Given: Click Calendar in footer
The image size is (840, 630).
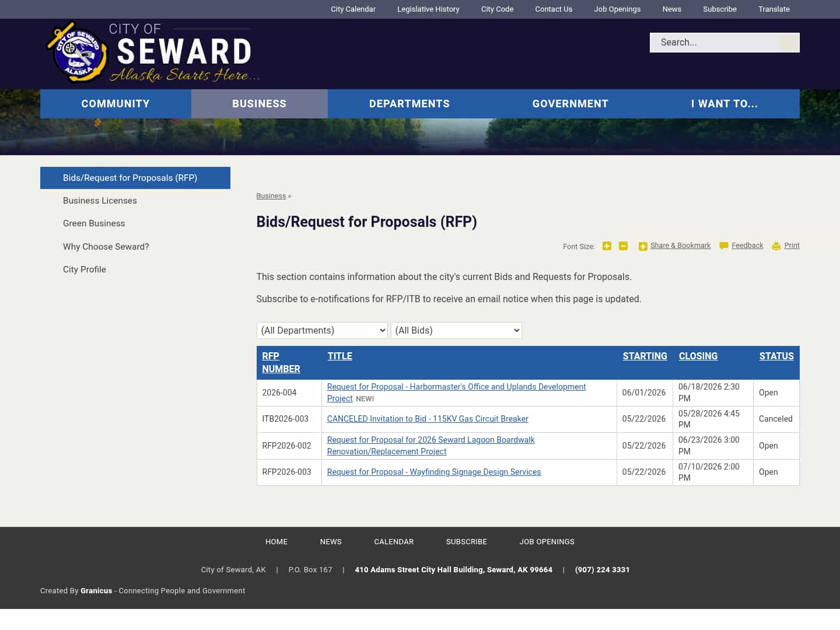Looking at the screenshot, I should click(x=394, y=542).
